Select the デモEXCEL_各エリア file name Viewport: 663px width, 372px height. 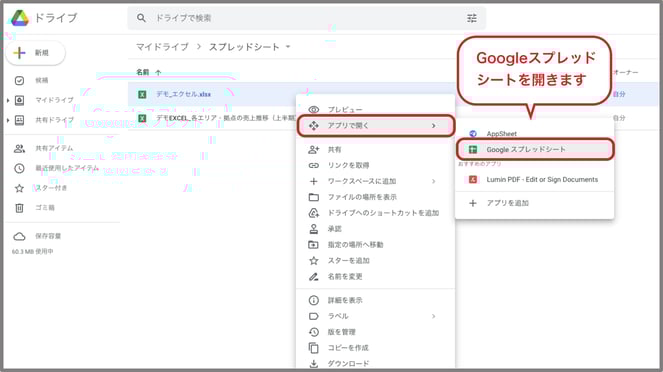pos(226,118)
